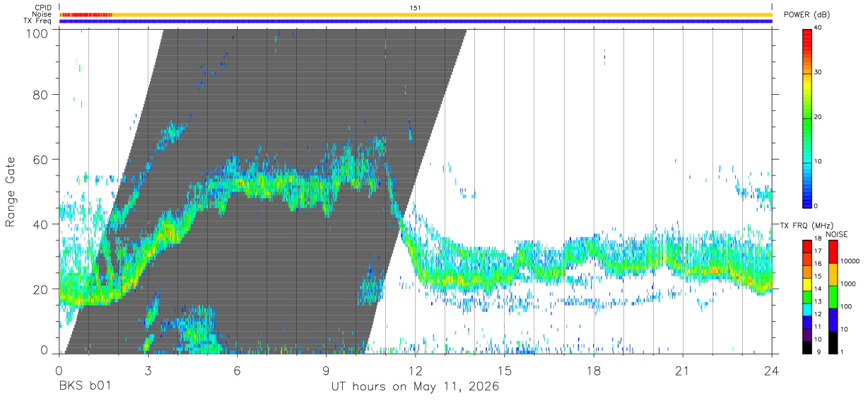Image resolution: width=868 pixels, height=401 pixels.
Task: Select the 9 hour tick on time axis
Action: (326, 371)
